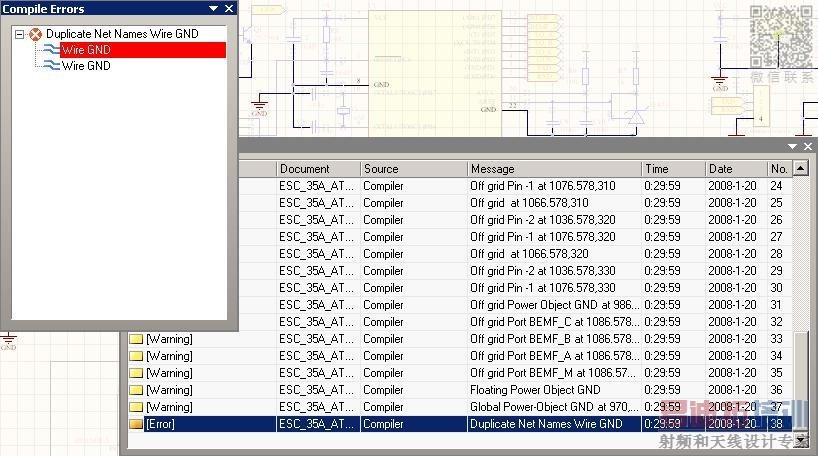Select message 'Off grid Port BEMF_A'
Screen dimensions: 818x456
(x=554, y=356)
